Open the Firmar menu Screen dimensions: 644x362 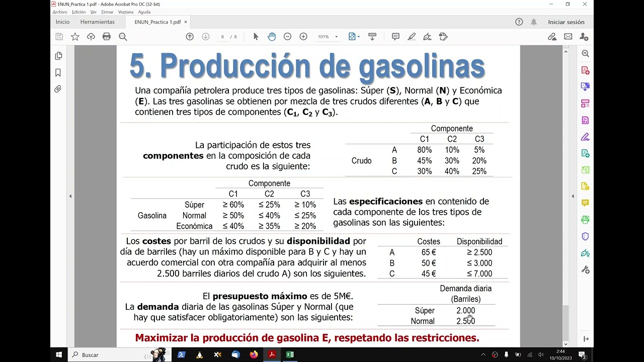tap(107, 12)
